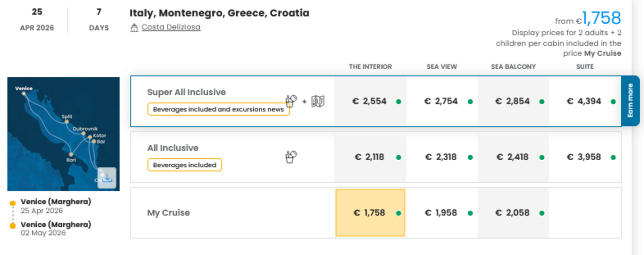Click the green dot beside the € 1,758 price
This screenshot has height=255, width=644.
click(399, 213)
